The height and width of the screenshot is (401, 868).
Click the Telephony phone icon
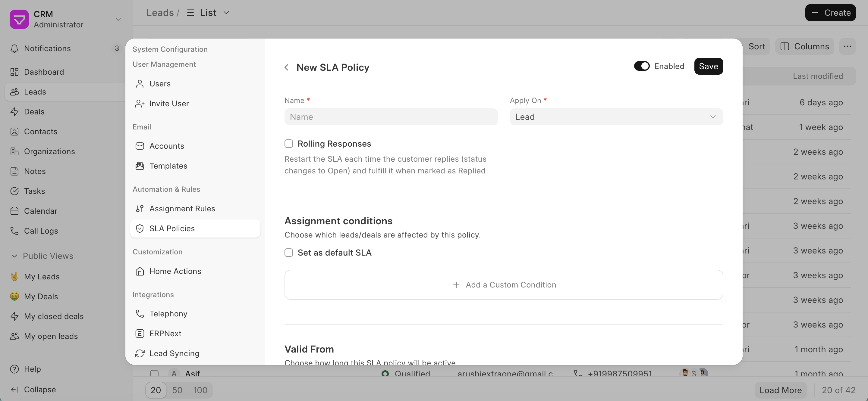coord(140,313)
